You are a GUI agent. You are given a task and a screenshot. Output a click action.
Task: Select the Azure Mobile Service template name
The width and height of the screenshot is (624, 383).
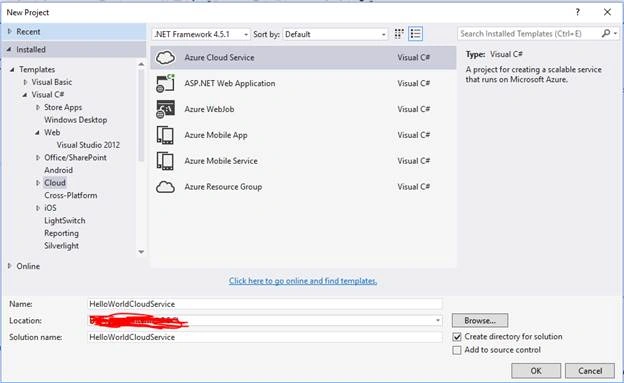coord(221,161)
